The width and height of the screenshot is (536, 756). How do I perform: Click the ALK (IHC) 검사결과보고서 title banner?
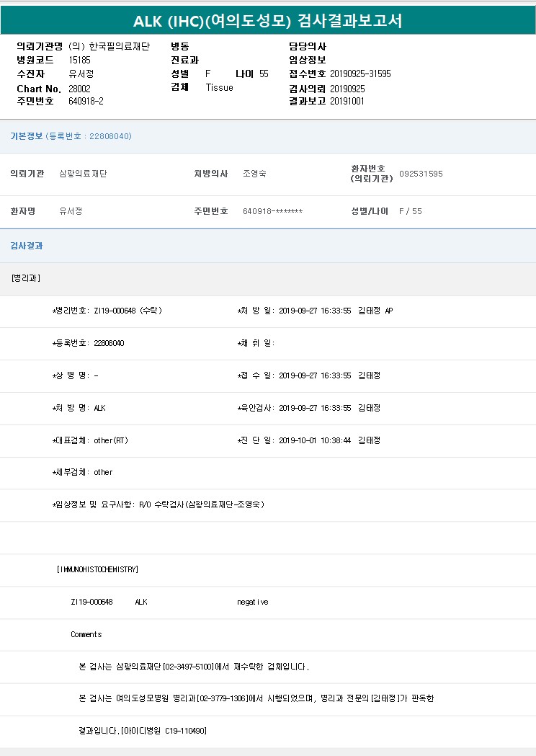[x=268, y=21]
